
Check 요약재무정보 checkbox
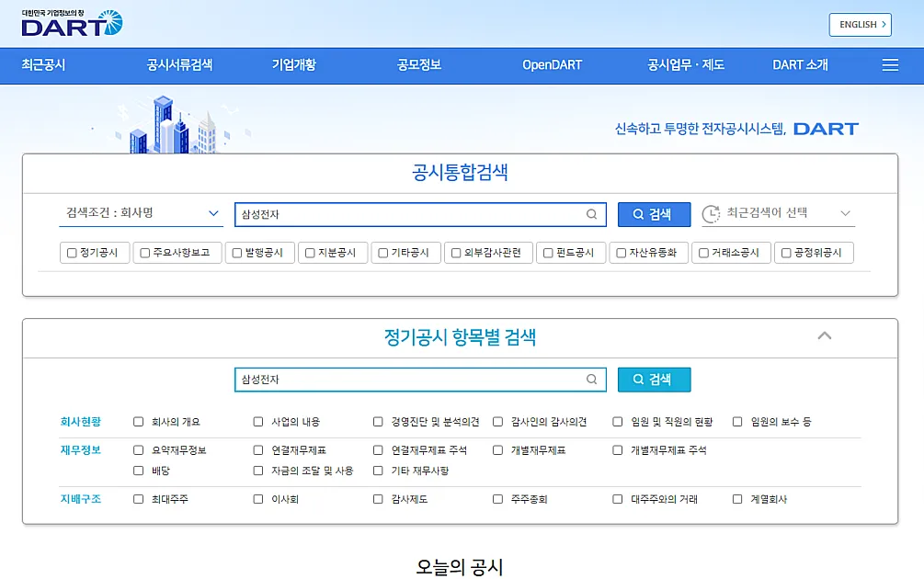tap(139, 450)
